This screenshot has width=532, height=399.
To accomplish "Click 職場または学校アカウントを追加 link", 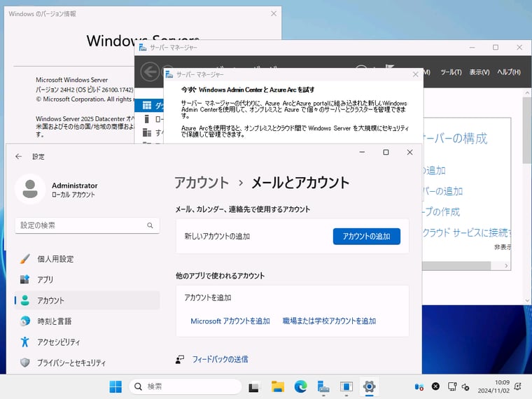I will tap(329, 321).
